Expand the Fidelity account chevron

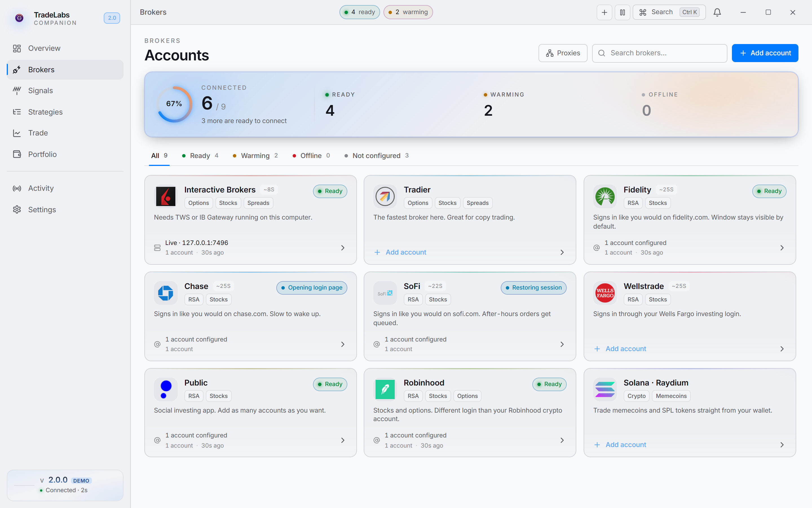click(782, 248)
